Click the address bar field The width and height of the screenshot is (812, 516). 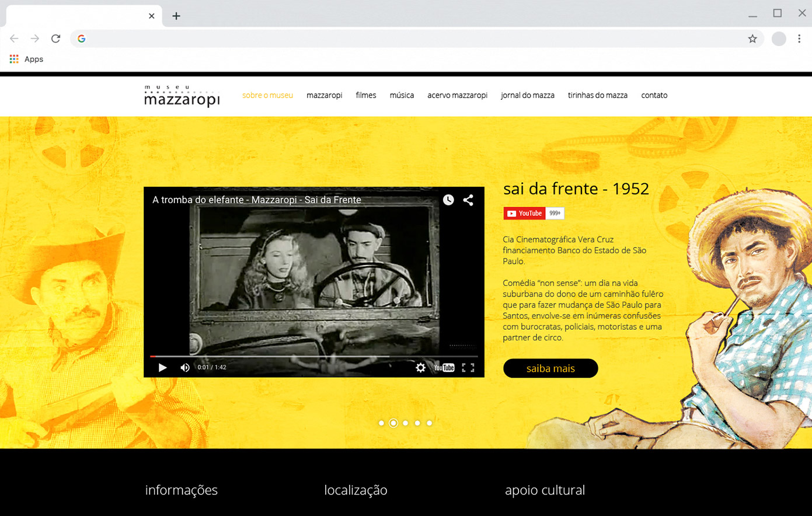click(417, 39)
